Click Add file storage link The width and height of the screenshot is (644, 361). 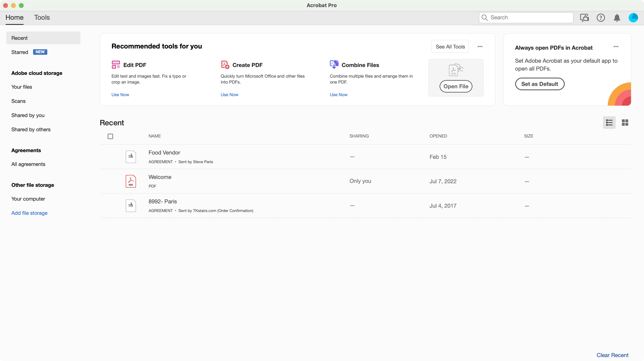(29, 213)
